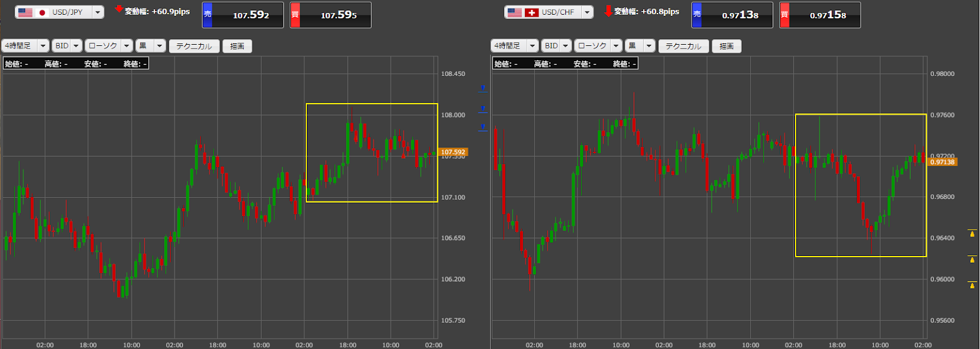This screenshot has height=349, width=980.
Task: Select the middle blue order marker beside USD/JPY axis
Action: tap(483, 109)
